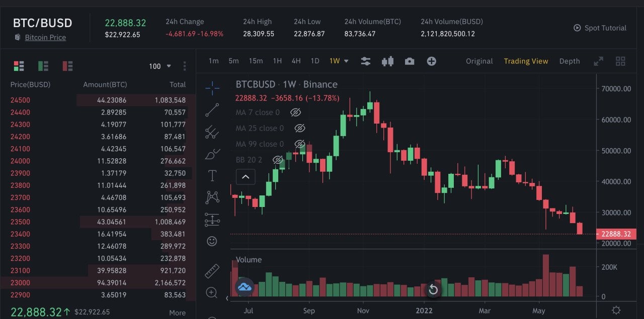Select the pitchfork drawing tool
The image size is (644, 319).
[212, 132]
